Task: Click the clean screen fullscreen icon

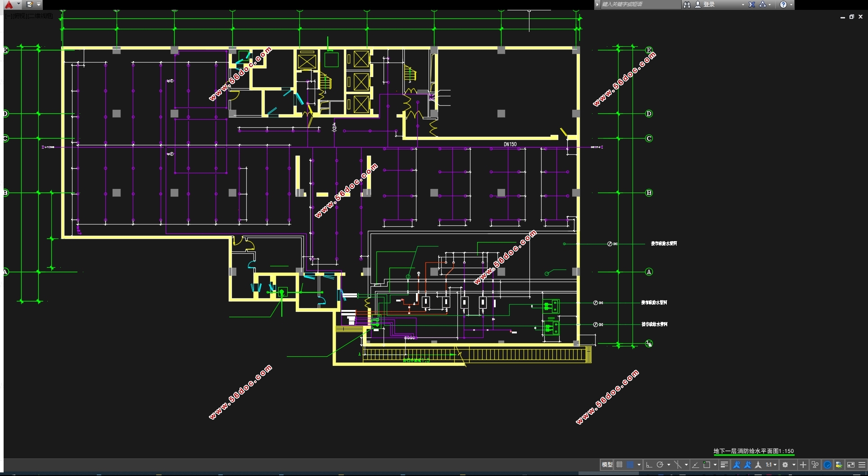Action: point(850,465)
